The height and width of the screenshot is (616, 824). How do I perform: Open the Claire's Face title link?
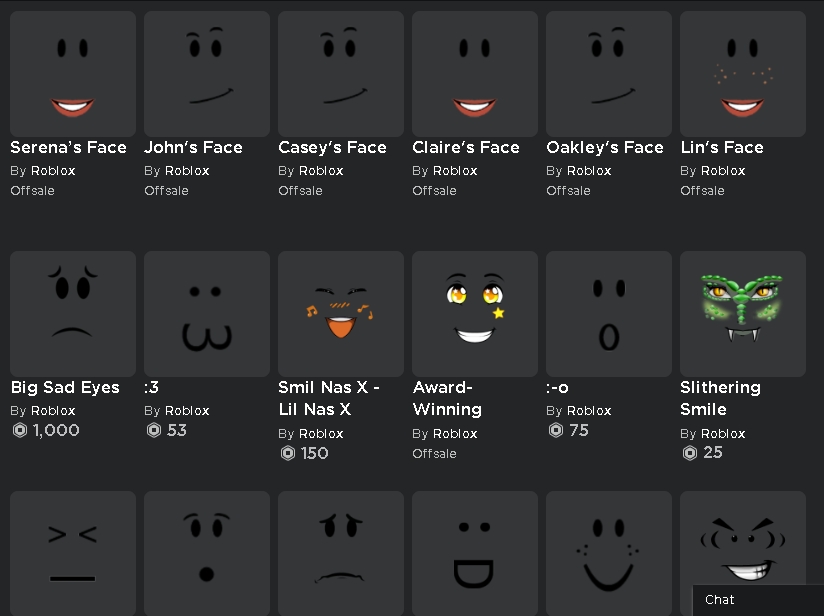(x=466, y=147)
